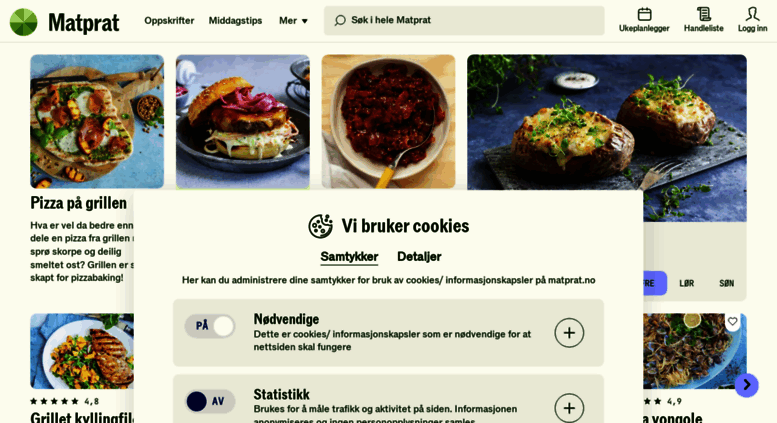Screen dimensions: 777x423
Task: Switch to the Detaljer tab
Action: (419, 257)
